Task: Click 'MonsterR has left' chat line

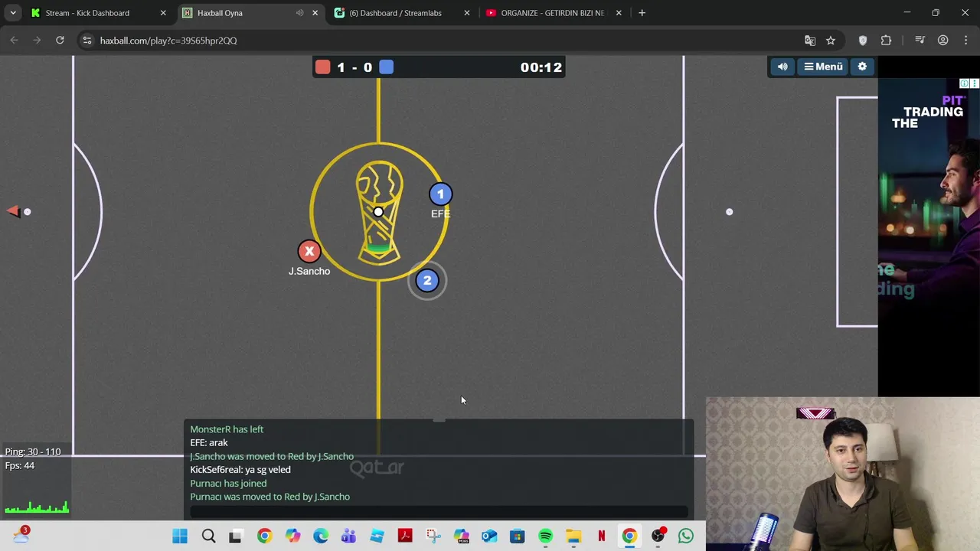Action: coord(227,429)
